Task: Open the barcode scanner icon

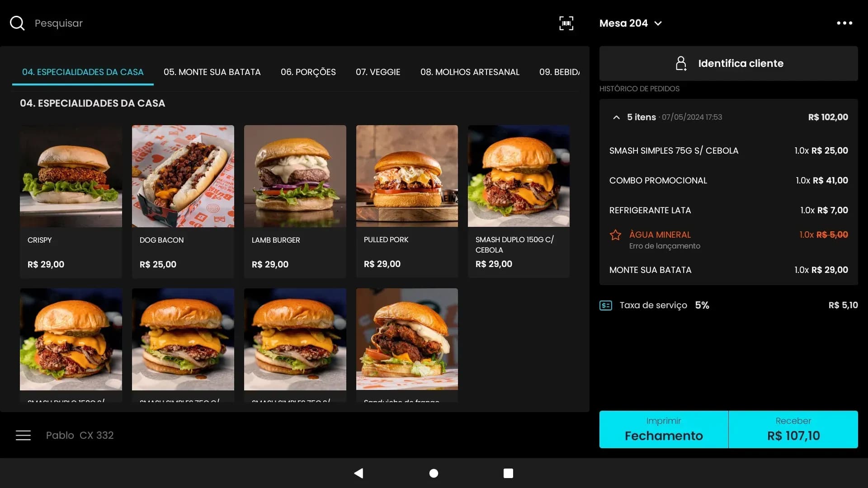Action: pyautogui.click(x=566, y=23)
